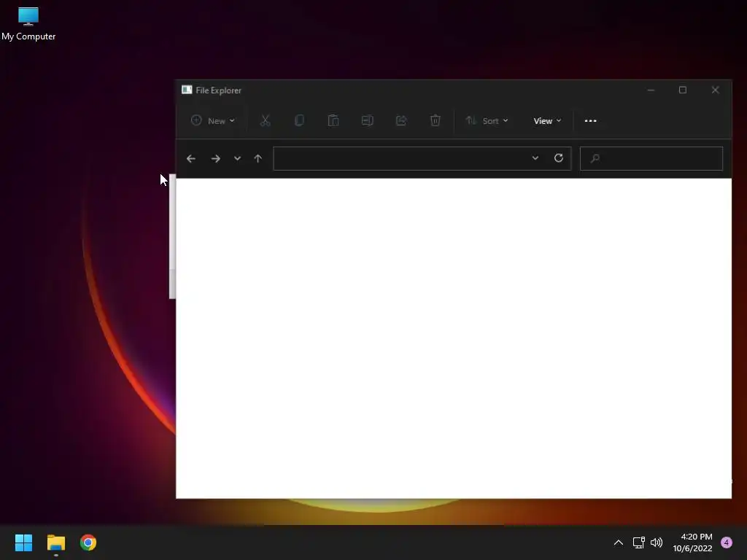Screen dimensions: 747x560
Task: Open the New item dropdown in File Explorer
Action: [212, 121]
